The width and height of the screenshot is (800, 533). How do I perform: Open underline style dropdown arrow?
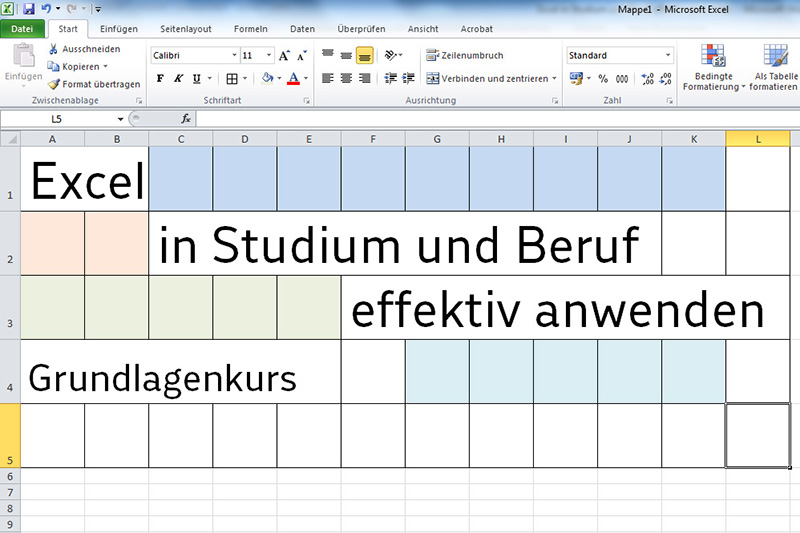(209, 79)
